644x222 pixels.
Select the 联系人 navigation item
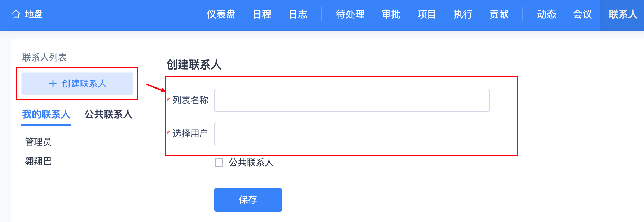pos(623,14)
